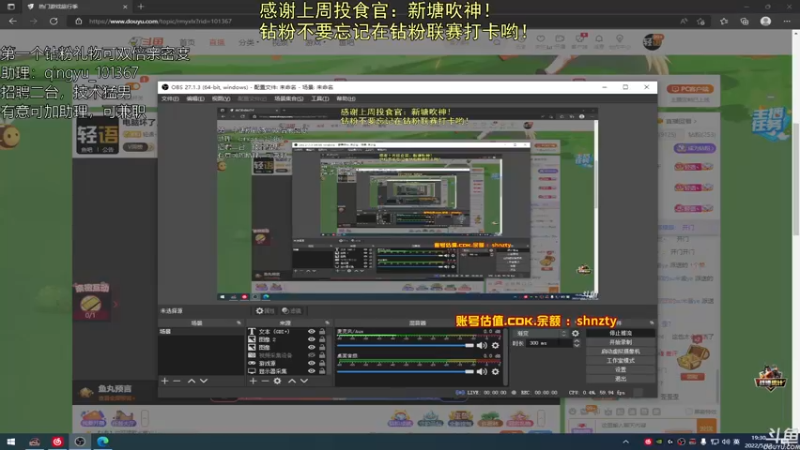
Task: Open OBS View menu
Action: (x=220, y=98)
